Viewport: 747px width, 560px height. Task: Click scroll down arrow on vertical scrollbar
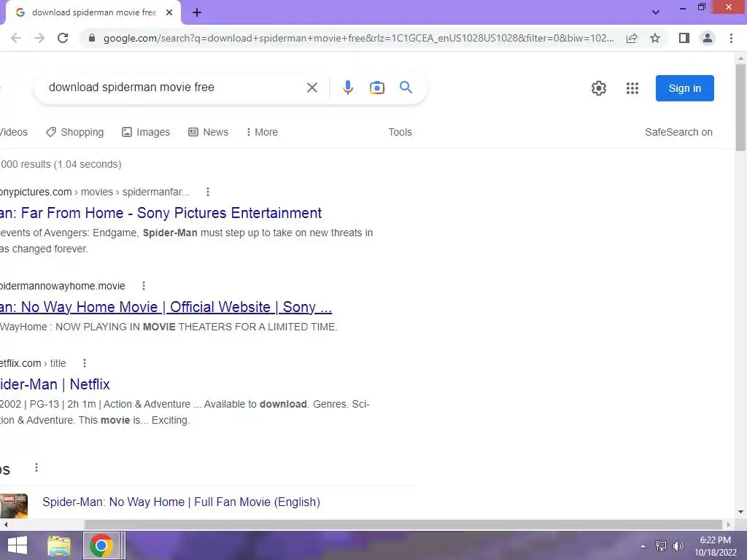[740, 512]
